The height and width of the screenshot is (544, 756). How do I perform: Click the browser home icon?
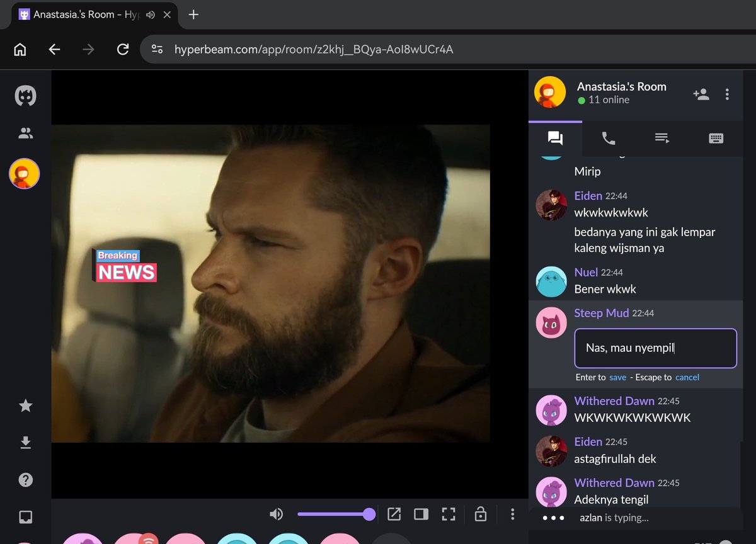pyautogui.click(x=20, y=49)
